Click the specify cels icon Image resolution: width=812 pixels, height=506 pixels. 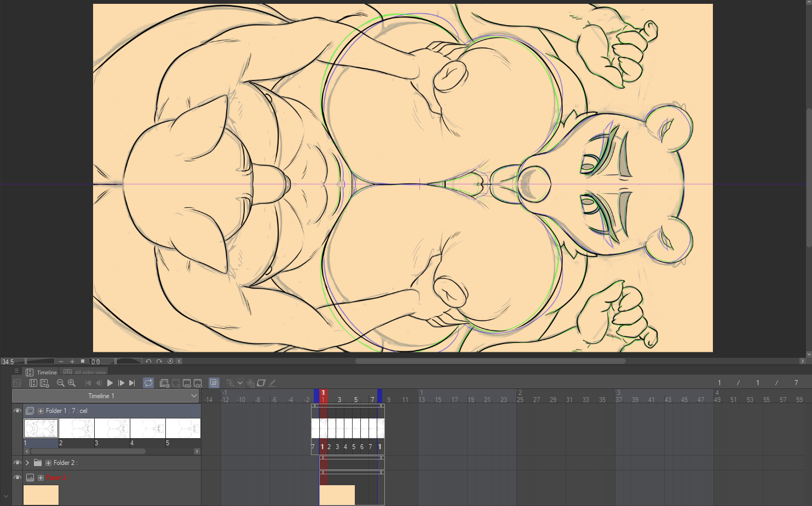(x=187, y=383)
